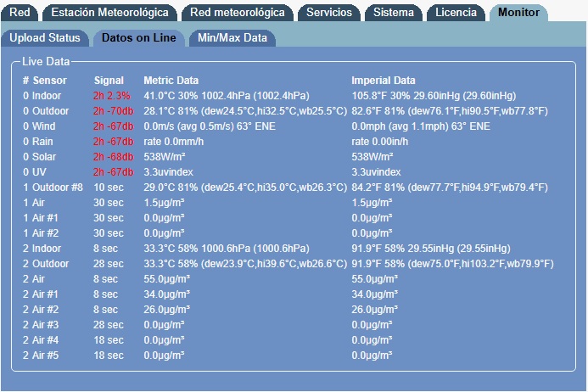Switch to Upload Status sub-tab
Image resolution: width=588 pixels, height=392 pixels.
click(45, 38)
